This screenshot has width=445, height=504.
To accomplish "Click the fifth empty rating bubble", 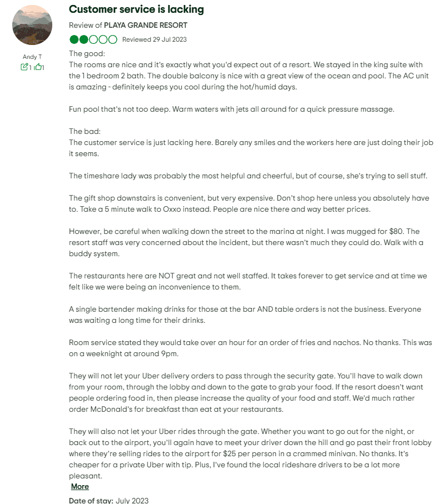I will pyautogui.click(x=112, y=39).
